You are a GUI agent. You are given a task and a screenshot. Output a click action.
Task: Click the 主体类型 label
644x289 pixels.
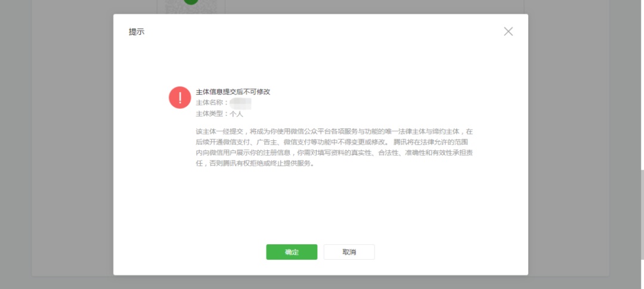click(210, 113)
